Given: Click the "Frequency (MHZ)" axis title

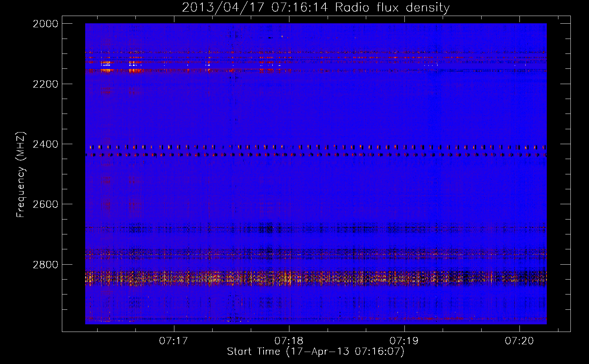Looking at the screenshot, I should 21,175.
